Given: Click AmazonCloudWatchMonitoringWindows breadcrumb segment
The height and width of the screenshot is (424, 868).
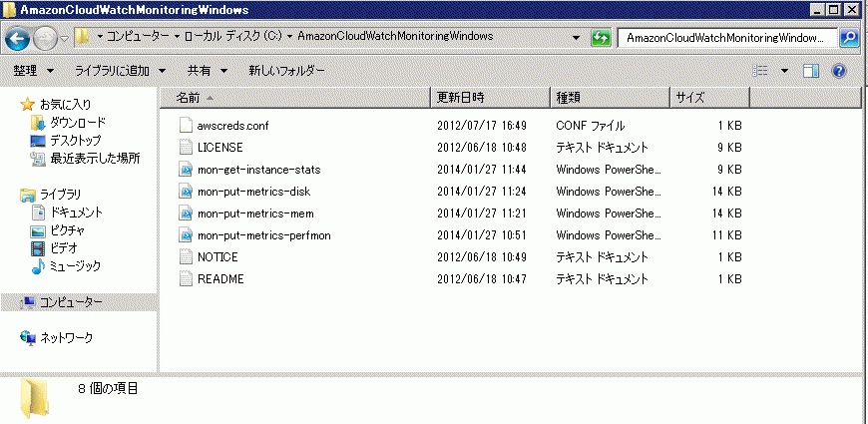Looking at the screenshot, I should tap(395, 36).
